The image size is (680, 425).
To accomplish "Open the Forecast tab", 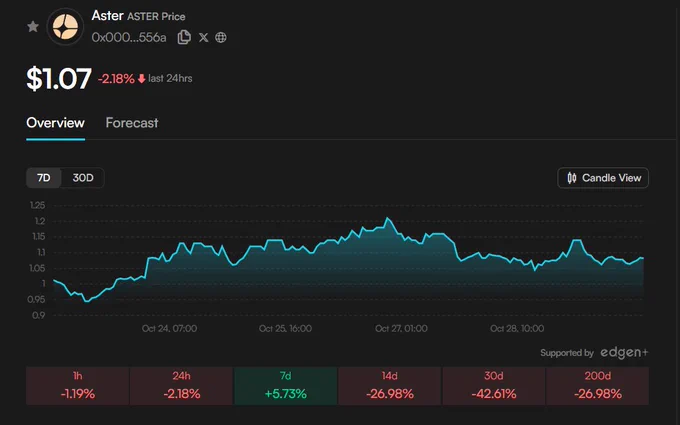I will click(x=132, y=123).
